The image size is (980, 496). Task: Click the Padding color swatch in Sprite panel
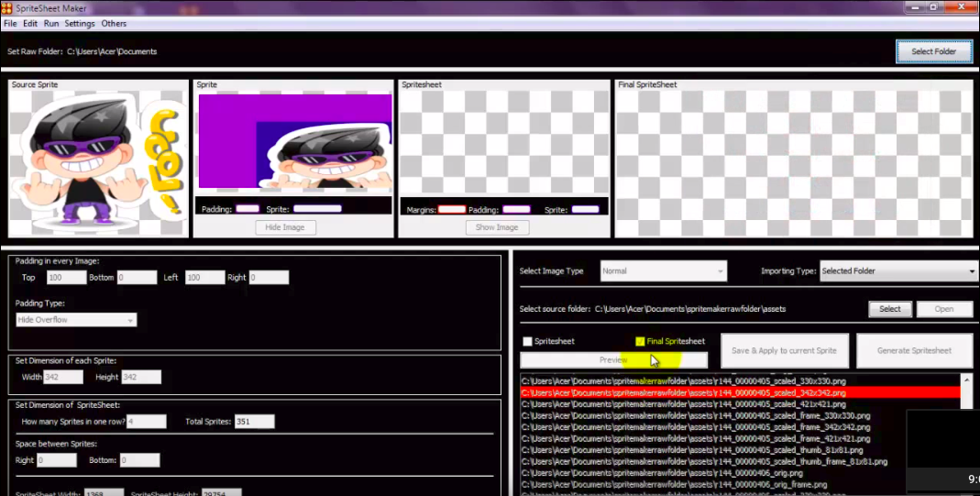click(x=248, y=209)
